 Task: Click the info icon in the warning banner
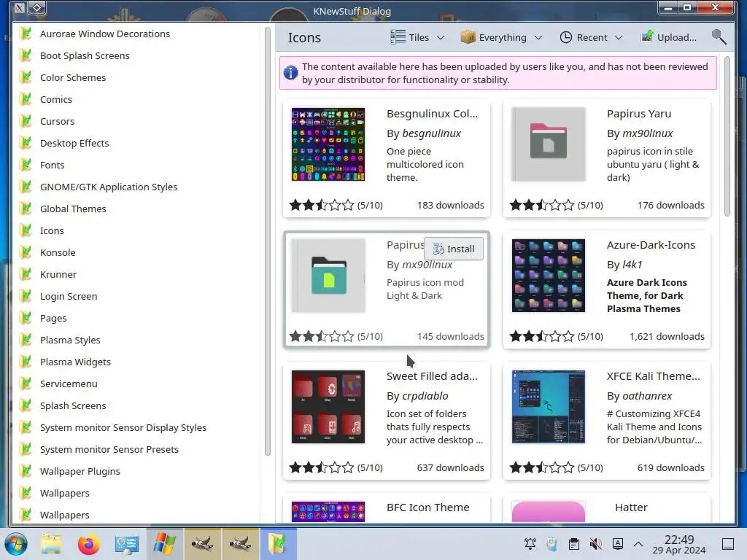(x=290, y=73)
